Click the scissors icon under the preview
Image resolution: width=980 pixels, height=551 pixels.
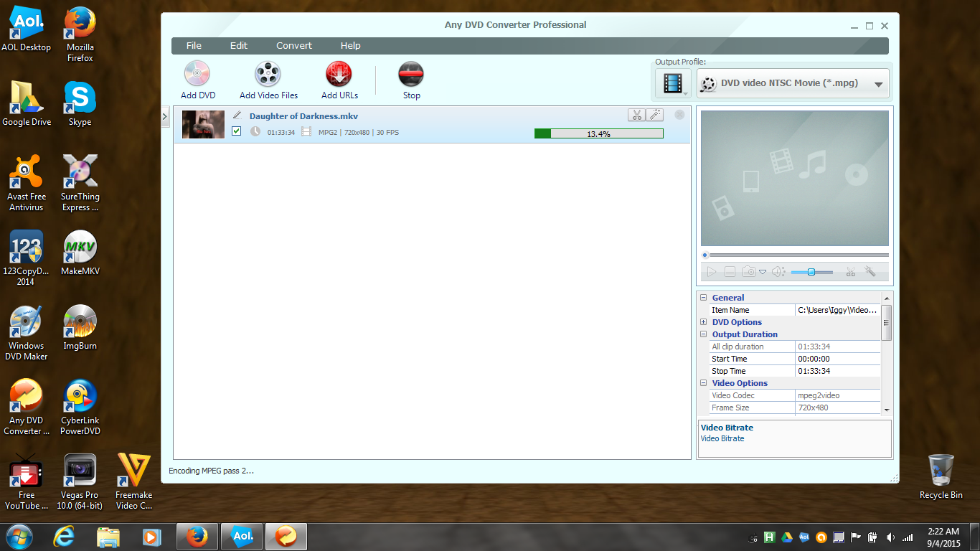851,272
